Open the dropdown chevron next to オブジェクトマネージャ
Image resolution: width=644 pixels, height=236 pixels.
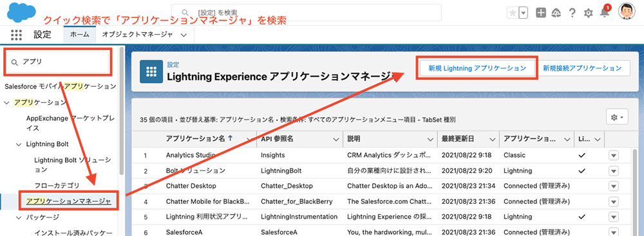click(184, 35)
